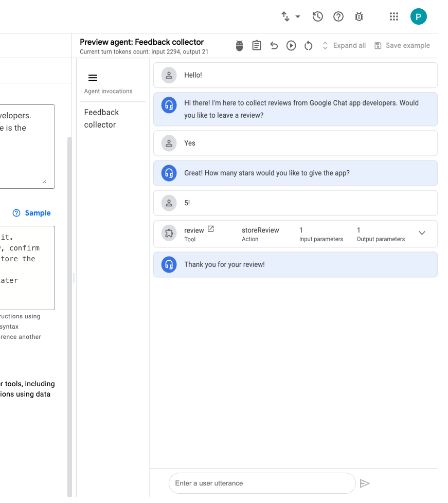
Task: Click the Save example button
Action: (x=402, y=46)
